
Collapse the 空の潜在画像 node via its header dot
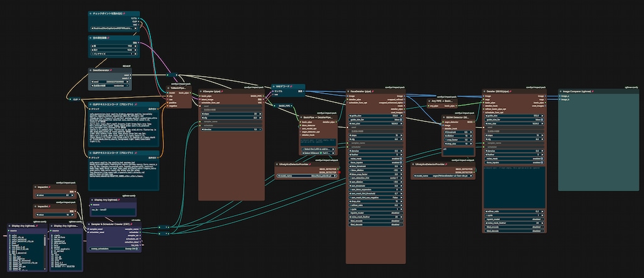click(x=91, y=38)
